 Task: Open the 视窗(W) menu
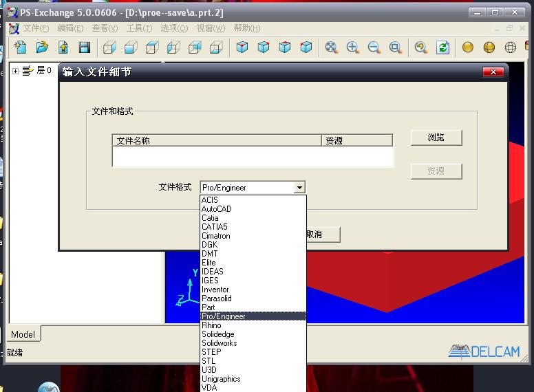tap(211, 28)
